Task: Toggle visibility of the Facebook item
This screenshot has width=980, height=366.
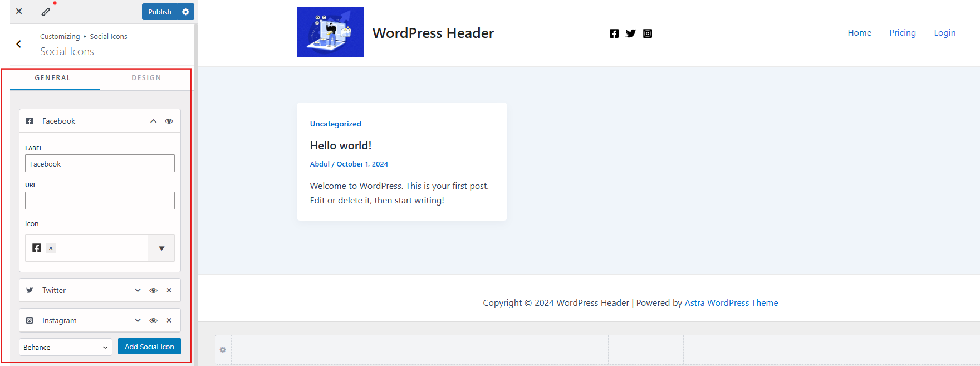Action: [169, 121]
